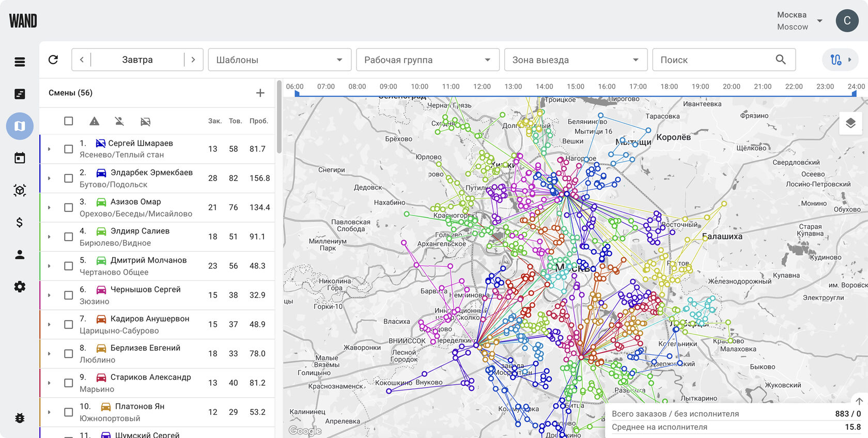Expand the Сергей Шмараев shift row
The width and height of the screenshot is (868, 438).
tap(50, 149)
